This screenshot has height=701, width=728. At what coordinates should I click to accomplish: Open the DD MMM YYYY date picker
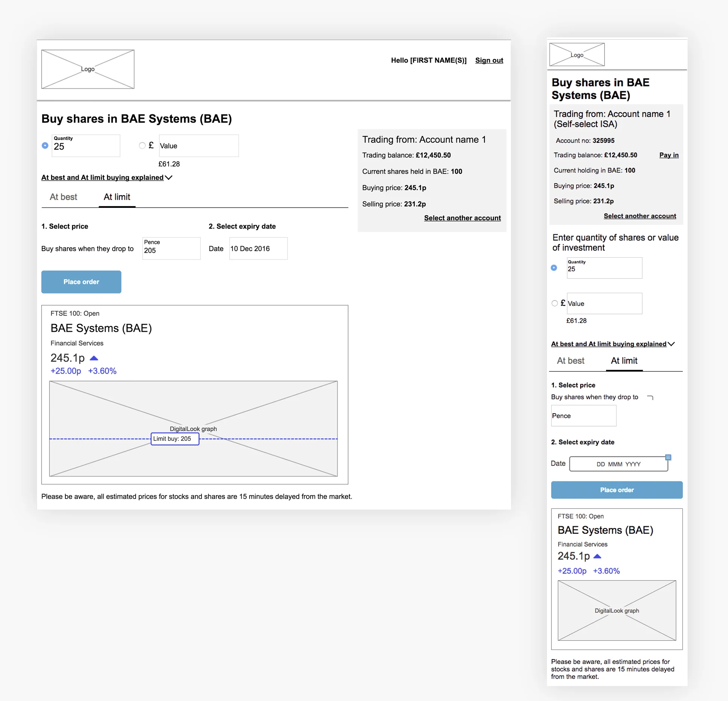pos(618,464)
